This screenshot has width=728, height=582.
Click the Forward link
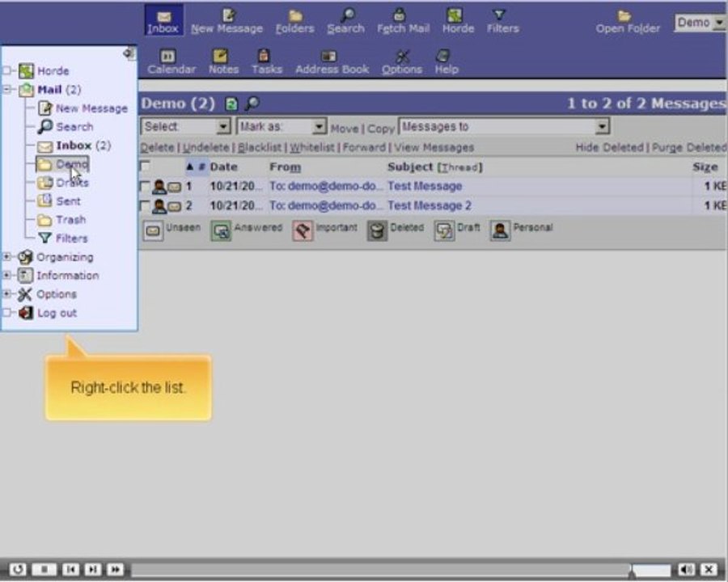pos(364,148)
